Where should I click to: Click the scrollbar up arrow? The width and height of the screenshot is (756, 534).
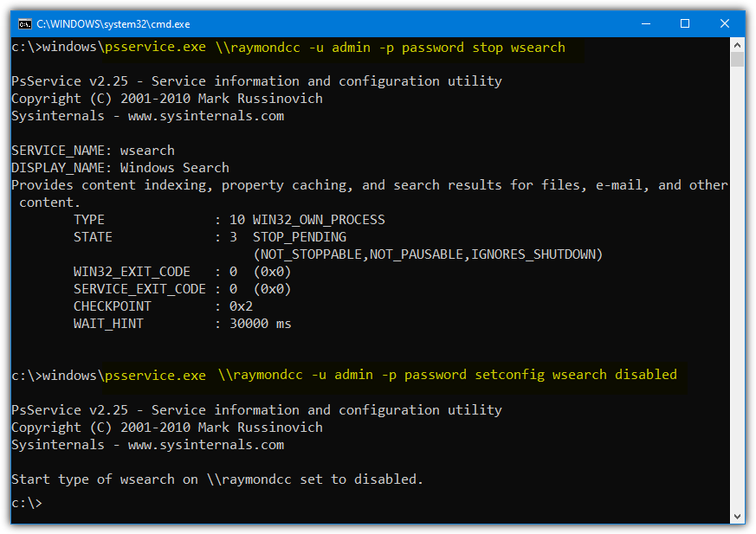point(737,45)
